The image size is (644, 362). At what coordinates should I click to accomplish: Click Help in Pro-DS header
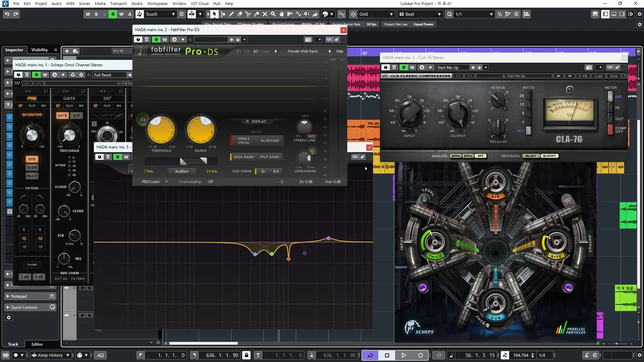coord(340,51)
